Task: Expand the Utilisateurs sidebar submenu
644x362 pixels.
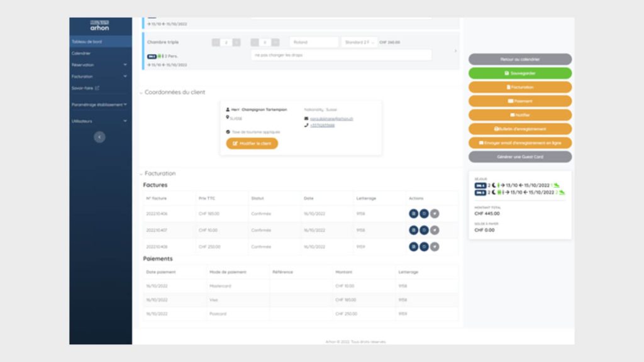Action: pyautogui.click(x=125, y=121)
